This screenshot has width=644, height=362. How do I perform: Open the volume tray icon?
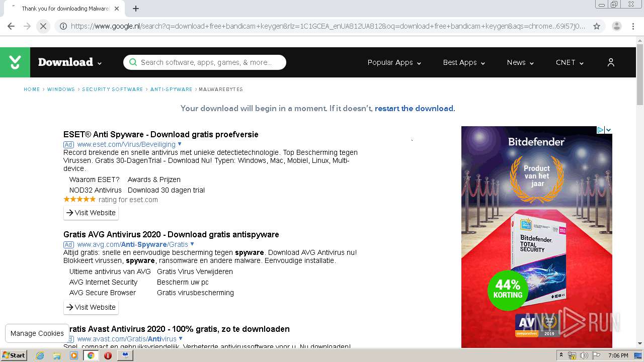584,355
